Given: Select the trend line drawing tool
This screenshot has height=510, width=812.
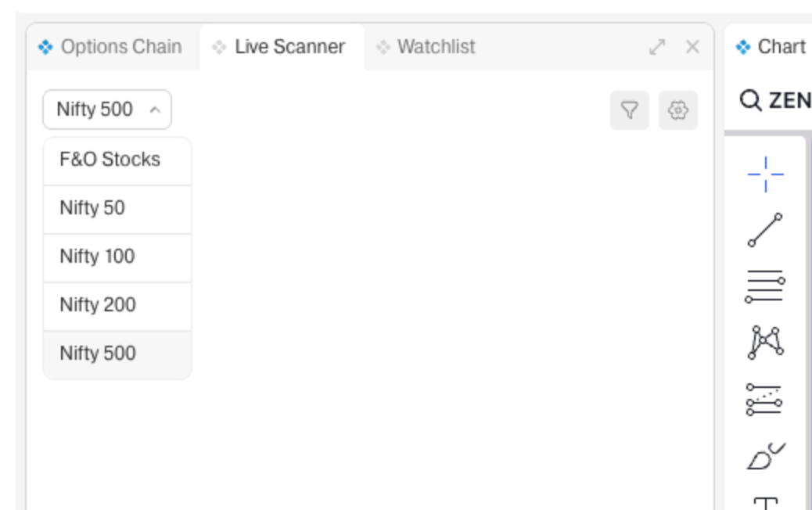Looking at the screenshot, I should click(x=765, y=229).
